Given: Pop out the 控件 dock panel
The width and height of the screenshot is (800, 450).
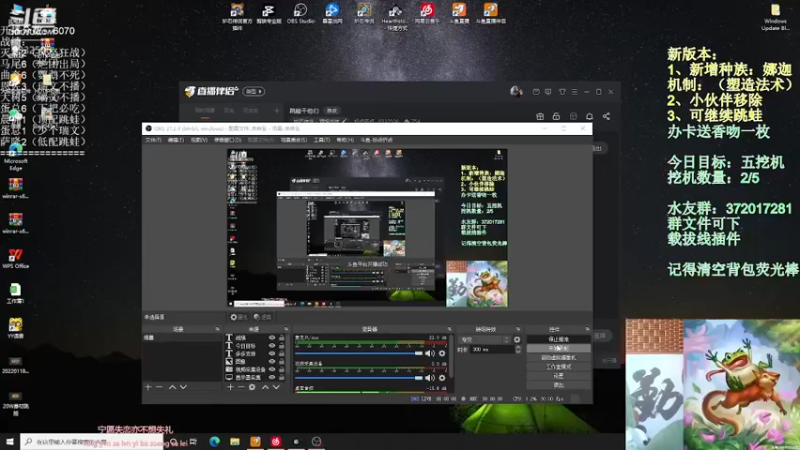Looking at the screenshot, I should (587, 329).
